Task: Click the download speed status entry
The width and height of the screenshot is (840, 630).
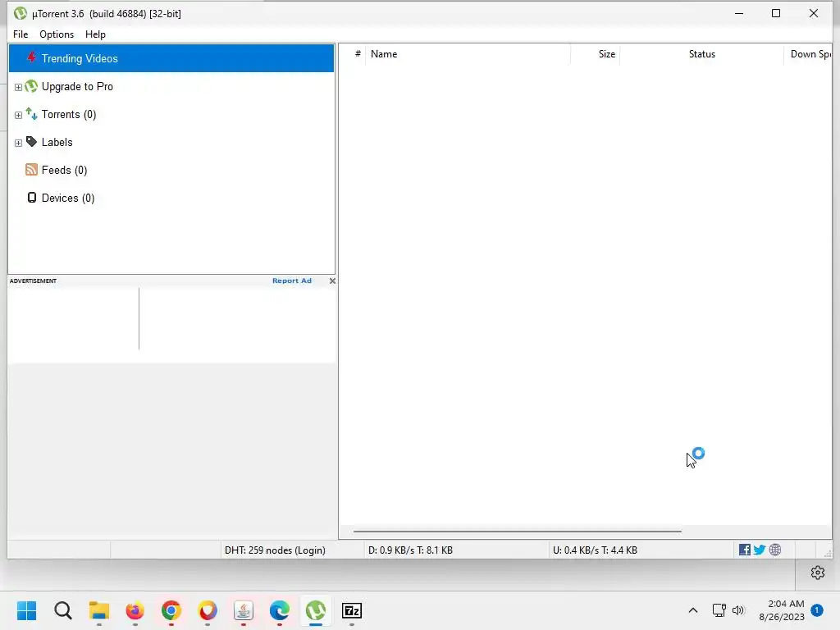Action: point(410,550)
